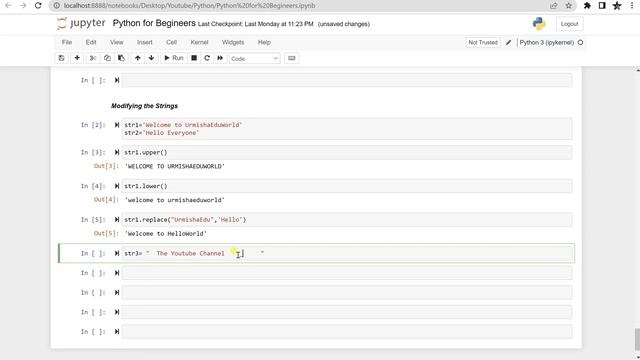640x360 pixels.
Task: Click the Logout button
Action: tap(569, 24)
